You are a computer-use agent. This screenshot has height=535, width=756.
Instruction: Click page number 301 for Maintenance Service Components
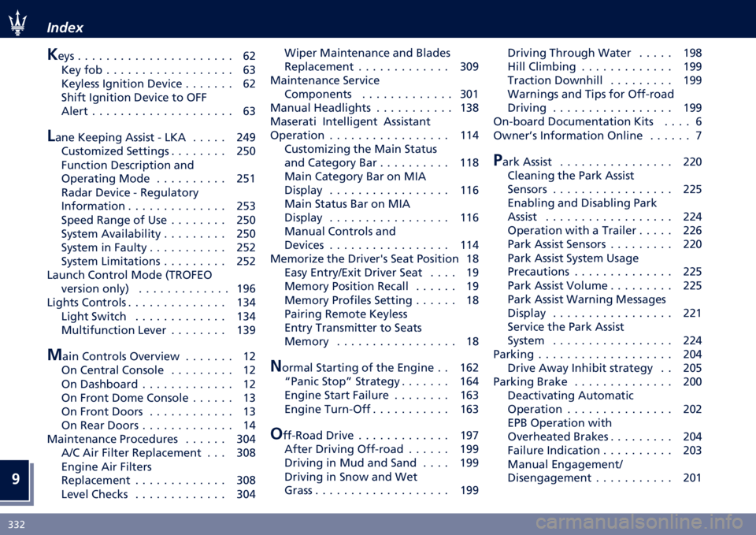469,94
